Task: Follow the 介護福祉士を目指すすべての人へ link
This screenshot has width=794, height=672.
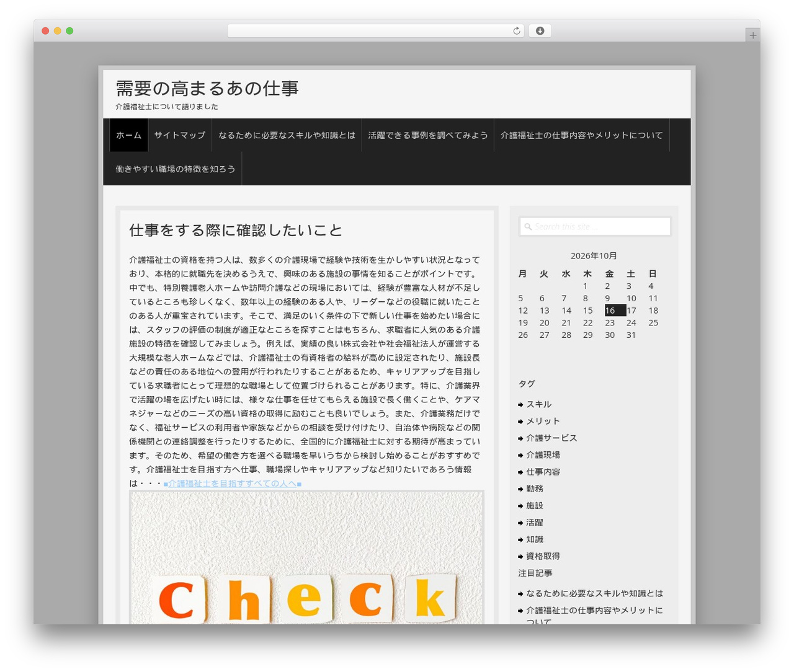Action: point(233,484)
